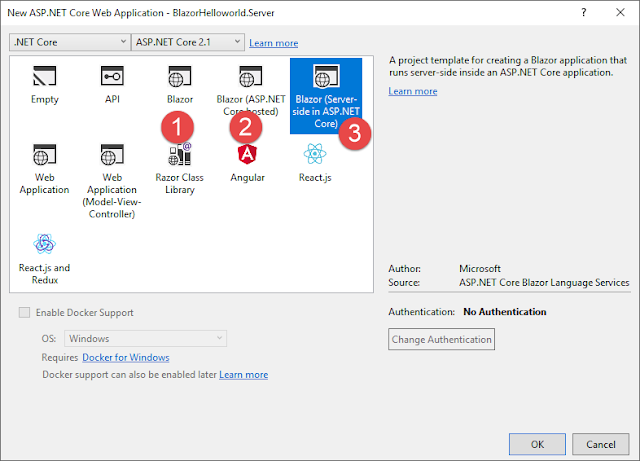The image size is (640, 461).
Task: Click the Change Authentication button
Action: 441,339
